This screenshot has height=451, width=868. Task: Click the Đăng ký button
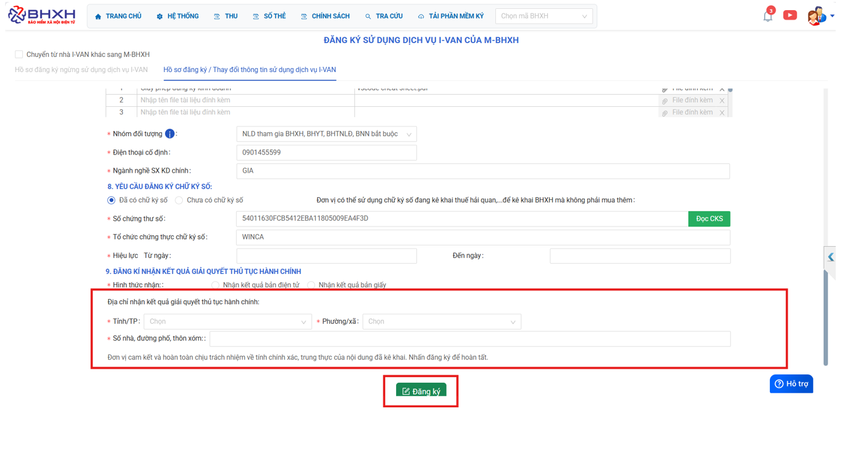(421, 391)
